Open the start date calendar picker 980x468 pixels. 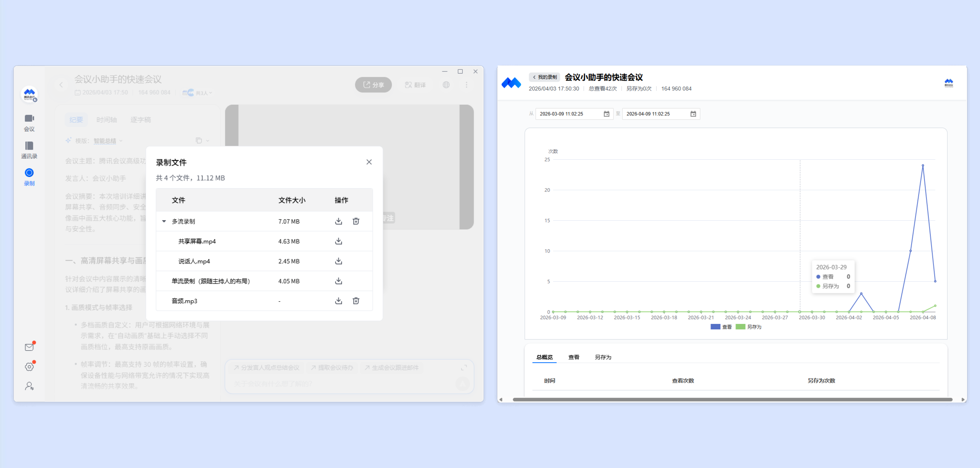(x=606, y=114)
